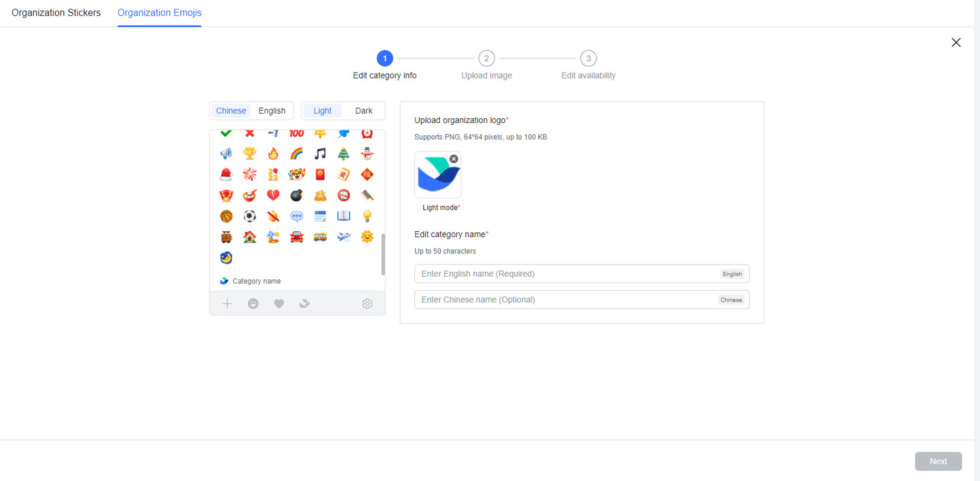Select the fire emoji
Image resolution: width=980 pixels, height=481 pixels.
[x=273, y=153]
